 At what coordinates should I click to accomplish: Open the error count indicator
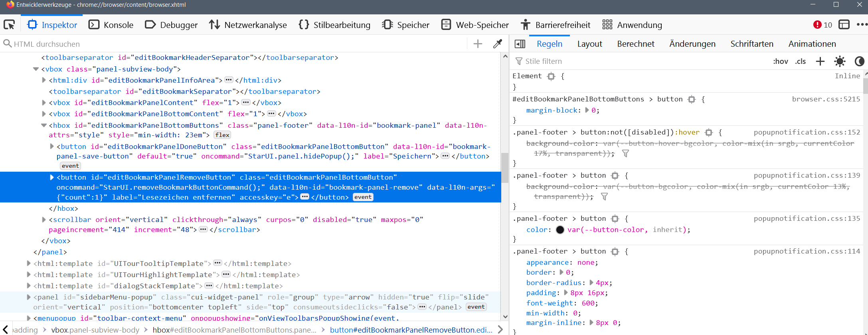[823, 25]
